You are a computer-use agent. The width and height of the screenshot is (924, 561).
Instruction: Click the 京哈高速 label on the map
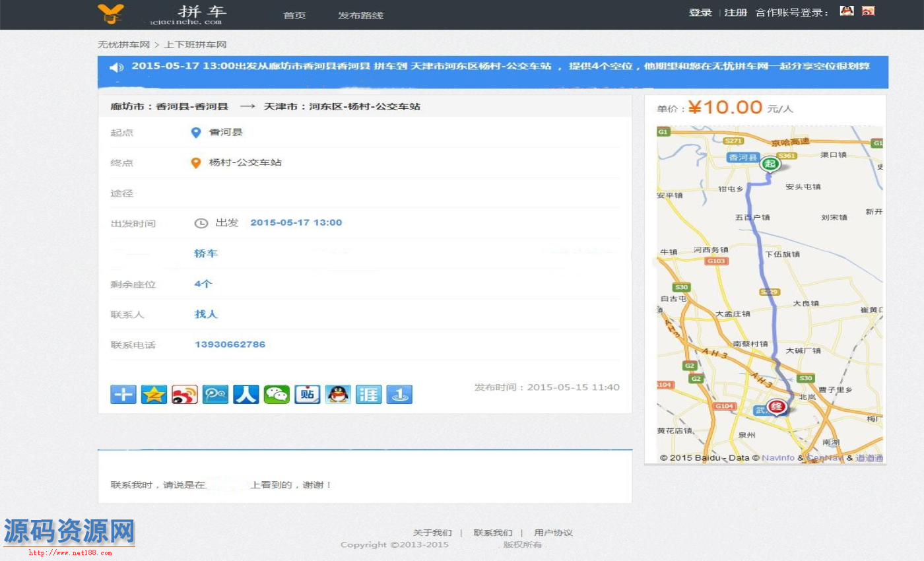point(790,143)
